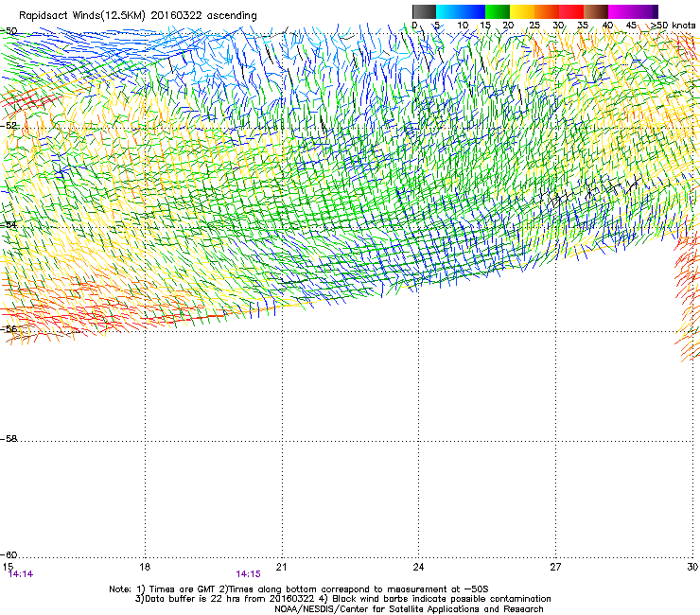Viewport: 700px width, 615px height.
Task: Click the '45' legend scale label
Action: 631,26
